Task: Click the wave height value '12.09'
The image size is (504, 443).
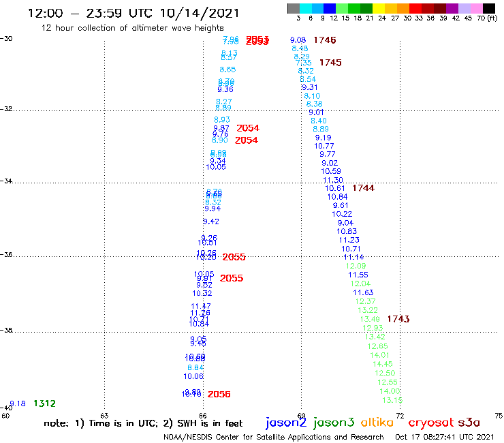Action: (356, 266)
